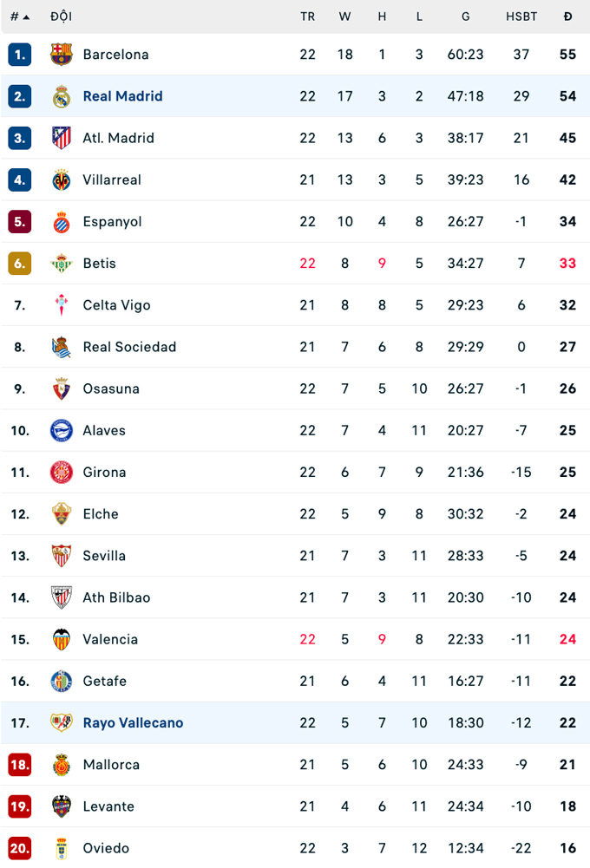Click the Ath Bilbao striped crest

point(62,597)
